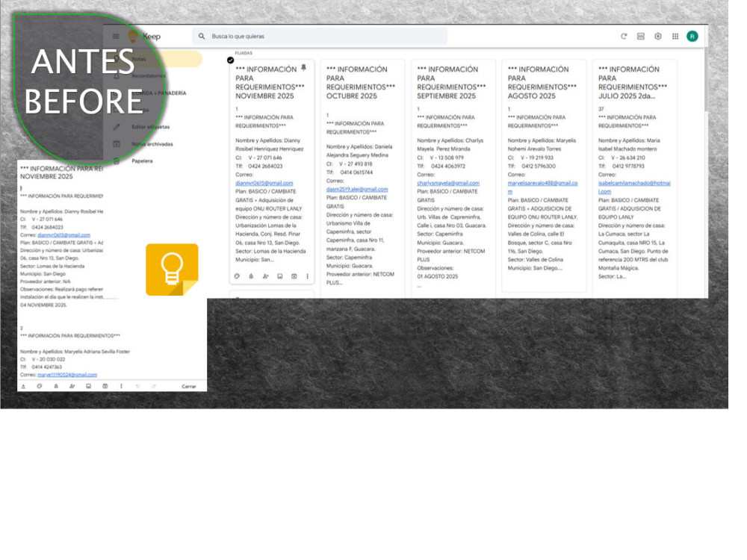747x560 pixels.
Task: Archive the NOVIEMBRE 2025 card
Action: [x=294, y=276]
